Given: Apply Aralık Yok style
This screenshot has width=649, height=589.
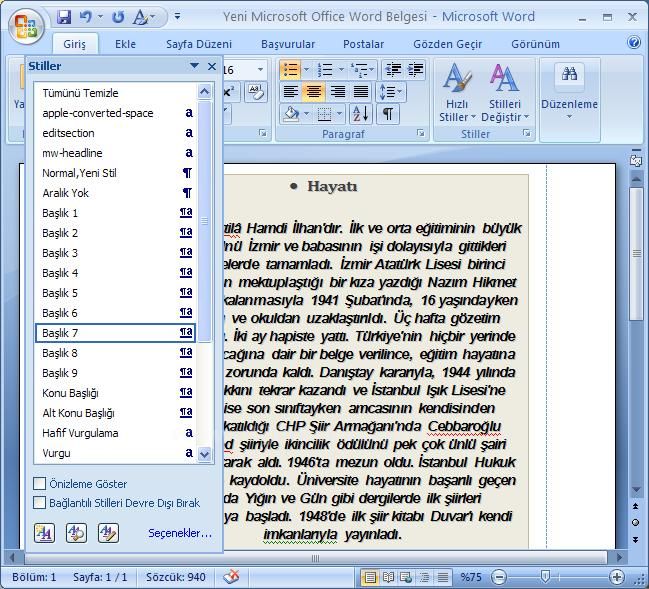Looking at the screenshot, I should pyautogui.click(x=115, y=193).
